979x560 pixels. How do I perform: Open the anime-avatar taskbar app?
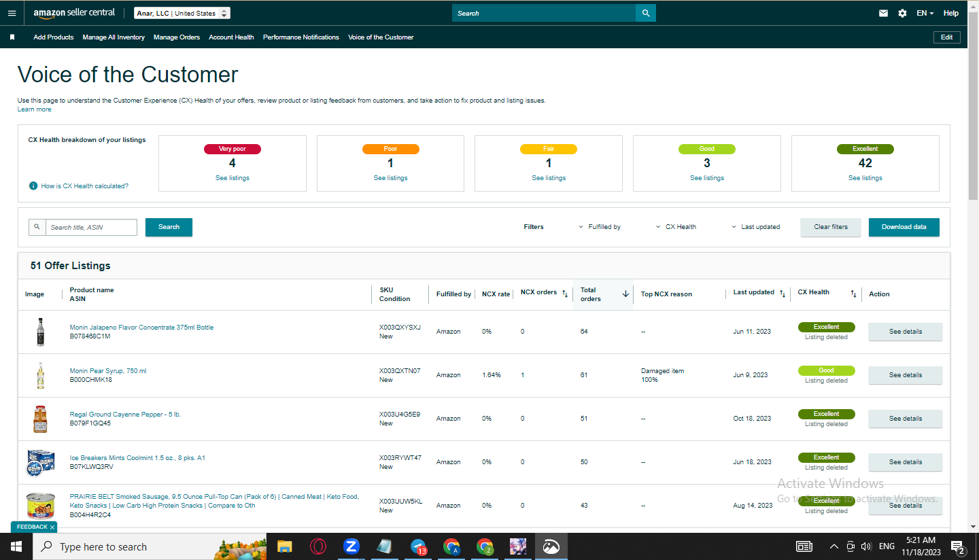click(x=518, y=546)
